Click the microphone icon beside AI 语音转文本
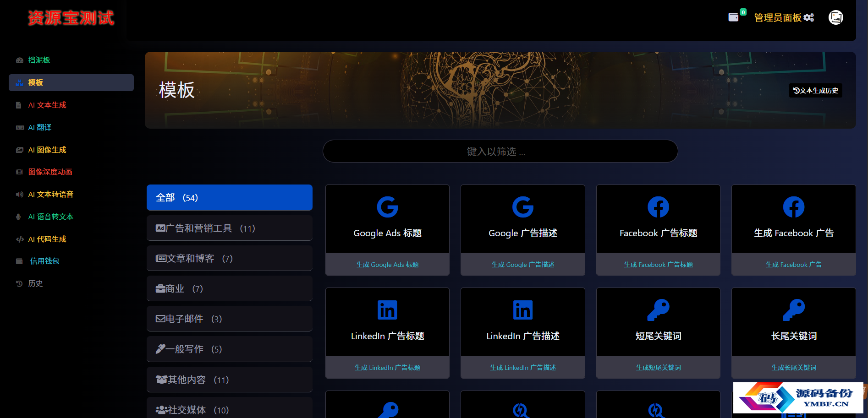 click(18, 217)
